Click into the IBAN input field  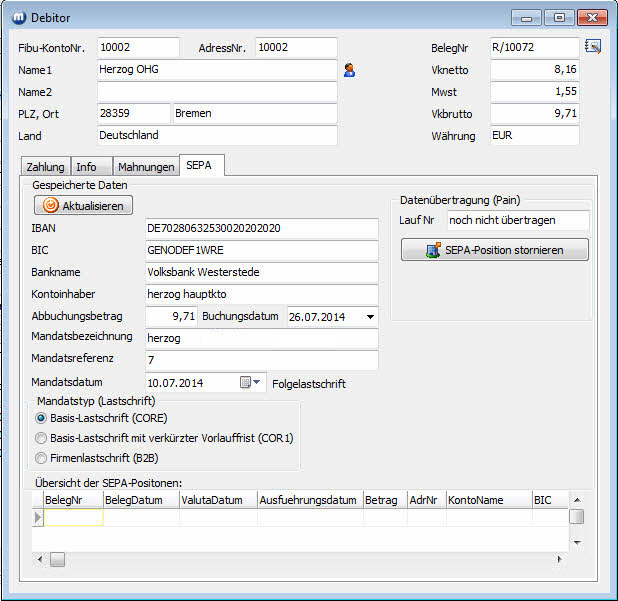(x=260, y=228)
